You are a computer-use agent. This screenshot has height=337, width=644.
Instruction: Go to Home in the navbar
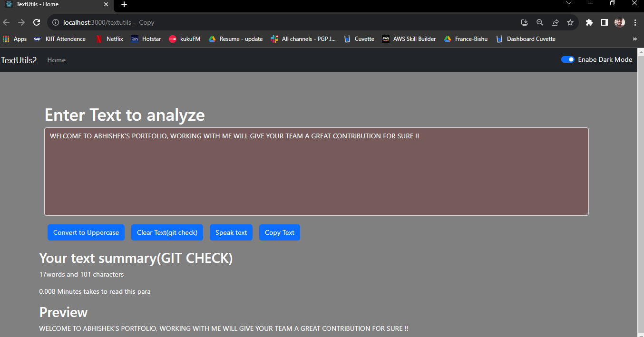point(56,60)
